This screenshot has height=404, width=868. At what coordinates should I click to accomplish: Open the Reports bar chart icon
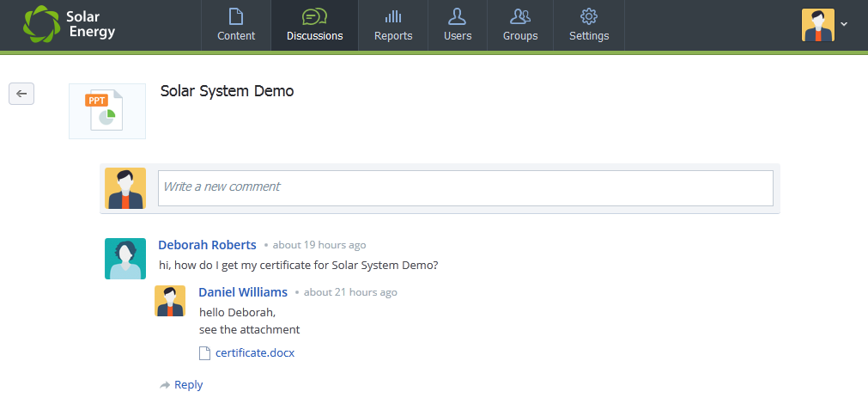(393, 16)
